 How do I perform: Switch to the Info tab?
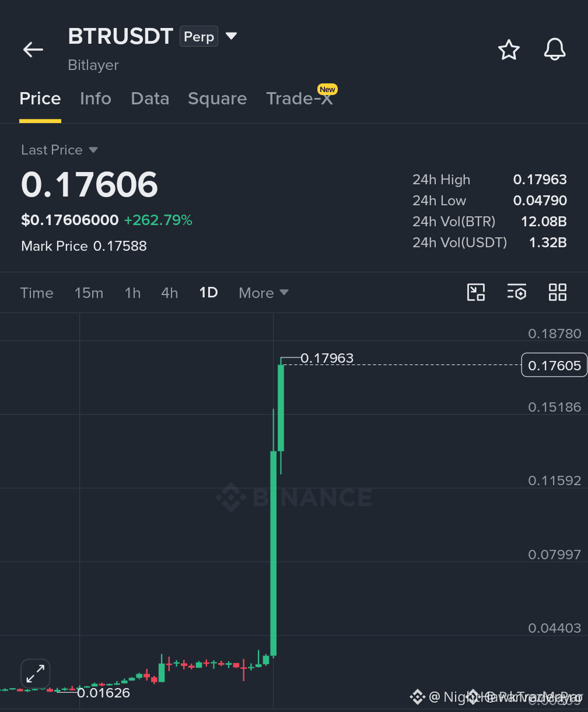pyautogui.click(x=96, y=99)
